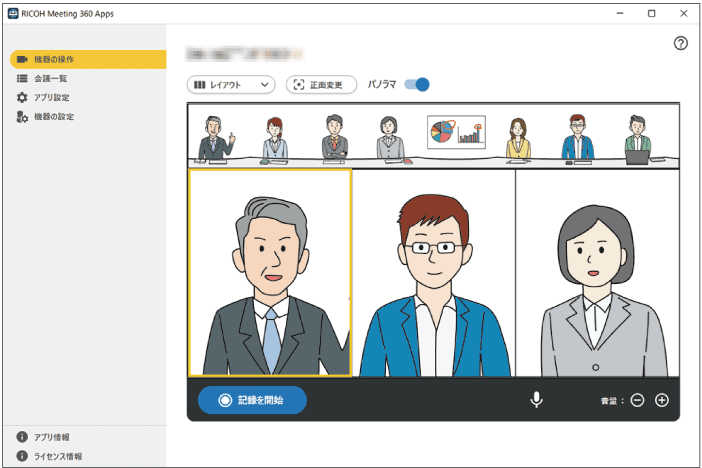Click the man in blue jacket in panorama

coord(578,137)
